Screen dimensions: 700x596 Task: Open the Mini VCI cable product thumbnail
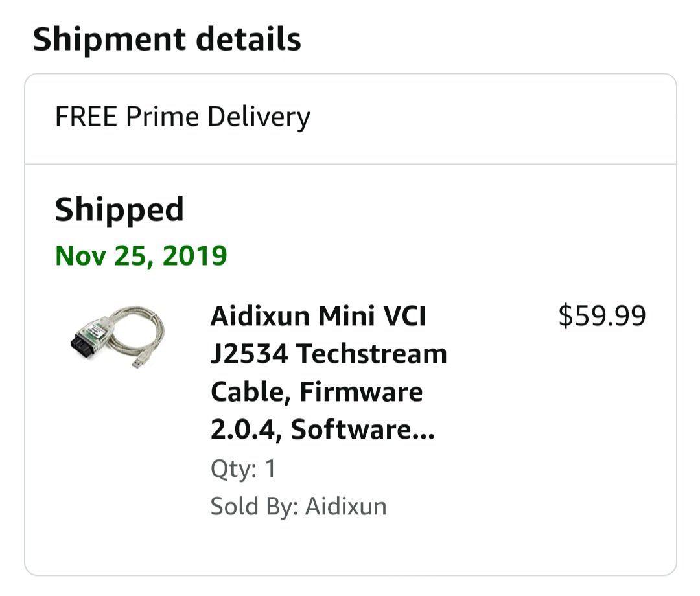click(117, 337)
